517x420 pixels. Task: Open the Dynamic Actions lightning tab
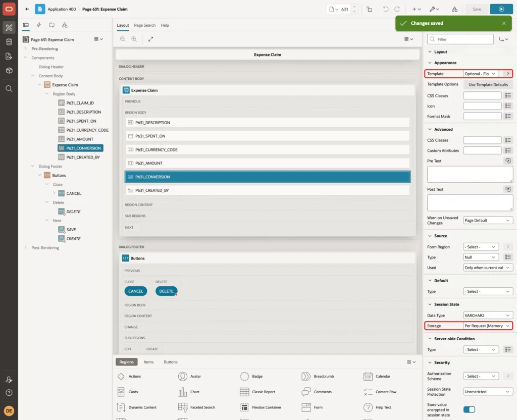(x=38, y=25)
